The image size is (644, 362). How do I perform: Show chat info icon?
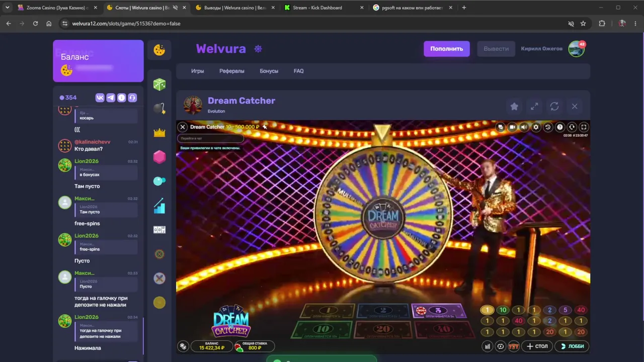[121, 98]
